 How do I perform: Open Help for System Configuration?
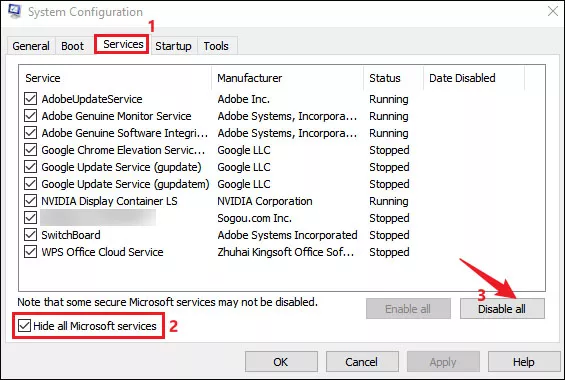524,362
